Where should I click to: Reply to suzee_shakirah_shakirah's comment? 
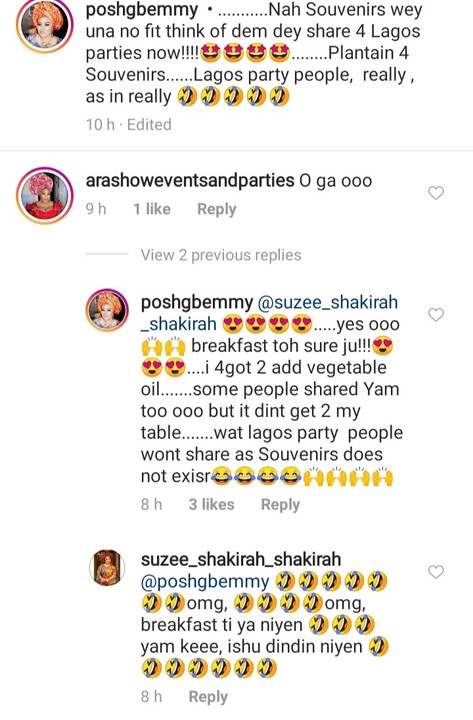click(x=208, y=697)
